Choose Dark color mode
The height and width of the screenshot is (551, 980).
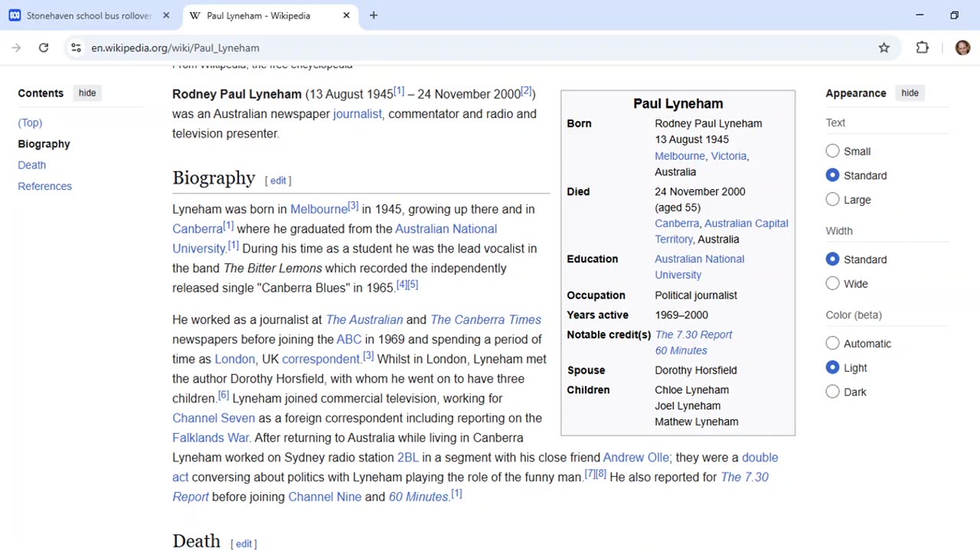(x=832, y=392)
